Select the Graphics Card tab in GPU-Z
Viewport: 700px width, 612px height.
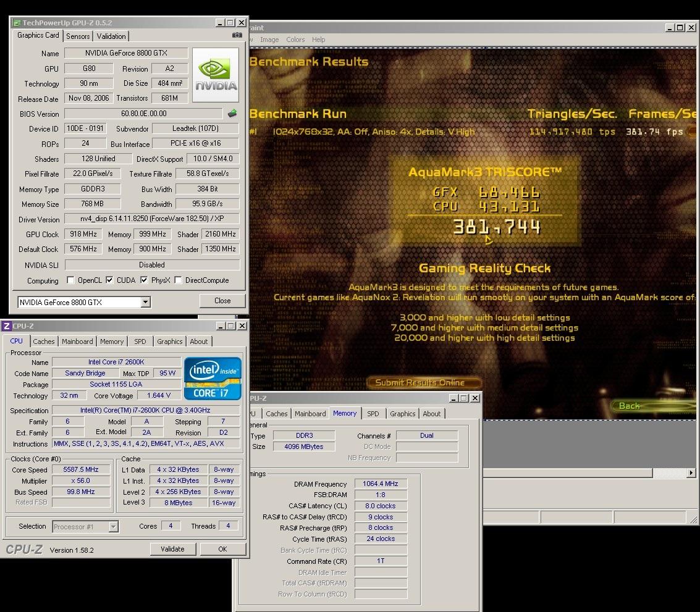(38, 35)
